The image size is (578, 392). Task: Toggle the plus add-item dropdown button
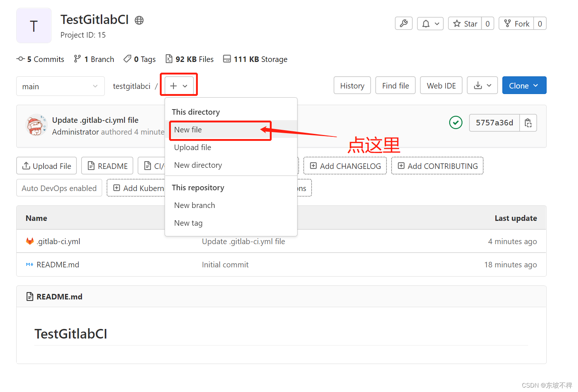coord(179,86)
